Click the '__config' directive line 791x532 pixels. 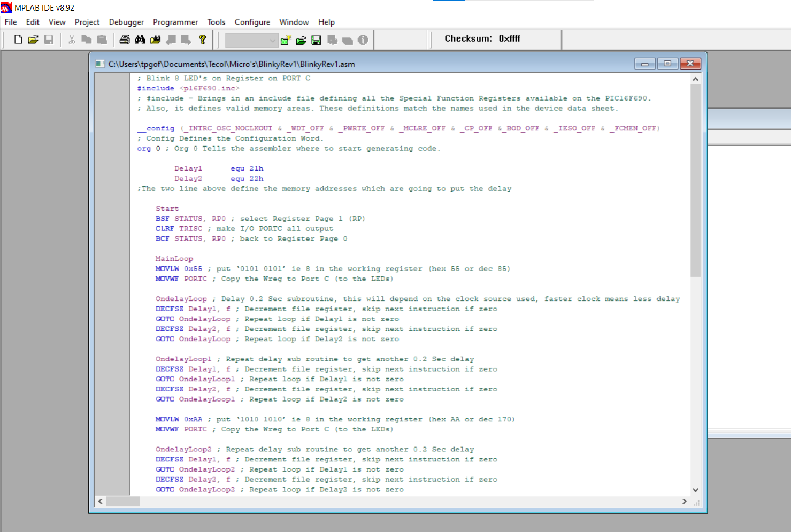tap(398, 128)
